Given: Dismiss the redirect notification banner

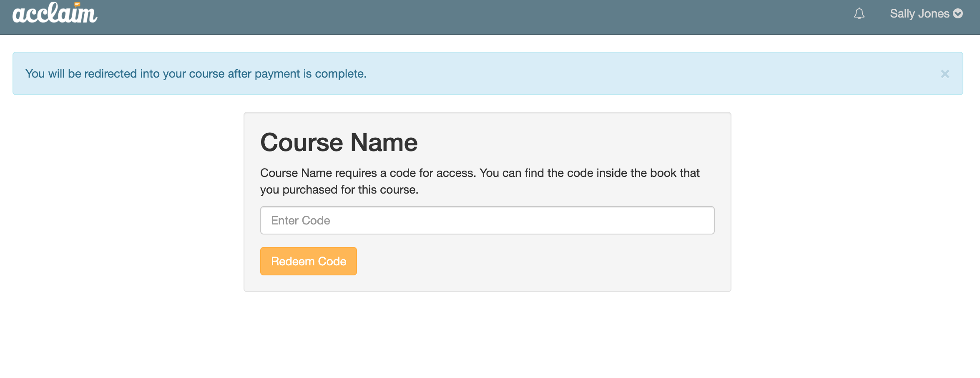Looking at the screenshot, I should pos(945,74).
